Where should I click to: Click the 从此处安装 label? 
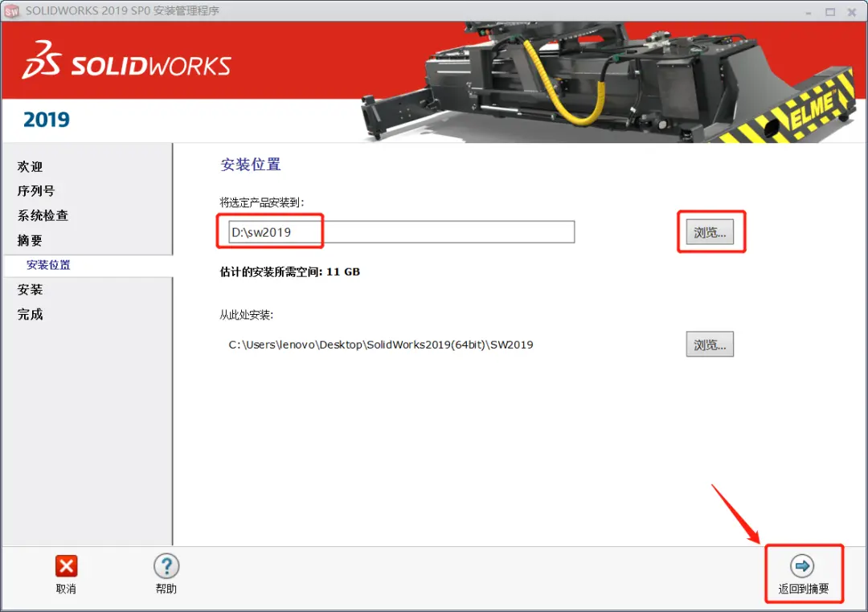click(247, 315)
